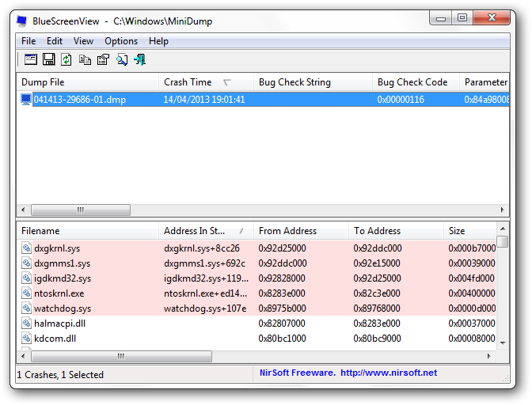Click the Refresh toolbar icon
Viewport: 532px width, 405px height.
pos(66,59)
